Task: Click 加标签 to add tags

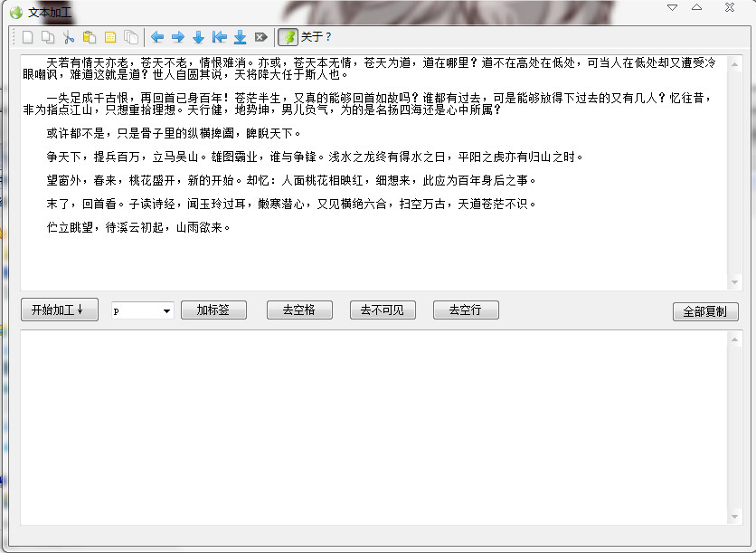Action: pyautogui.click(x=213, y=310)
